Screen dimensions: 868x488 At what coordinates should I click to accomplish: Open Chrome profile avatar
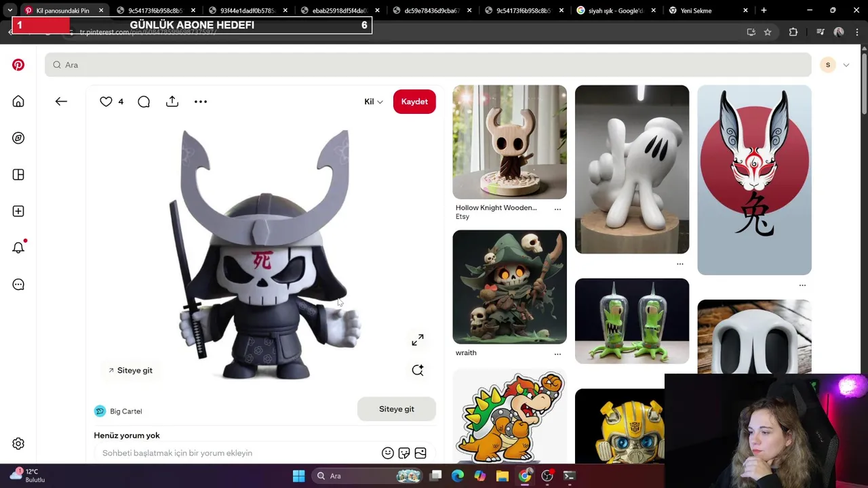(x=839, y=32)
